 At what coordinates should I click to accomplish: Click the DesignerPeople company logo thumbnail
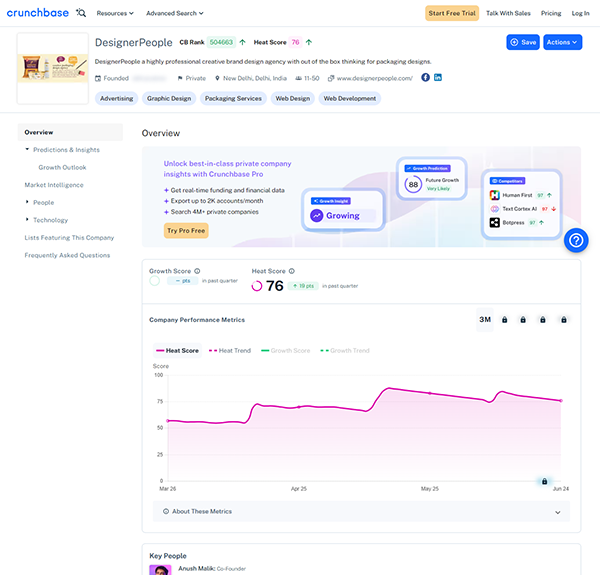point(53,68)
